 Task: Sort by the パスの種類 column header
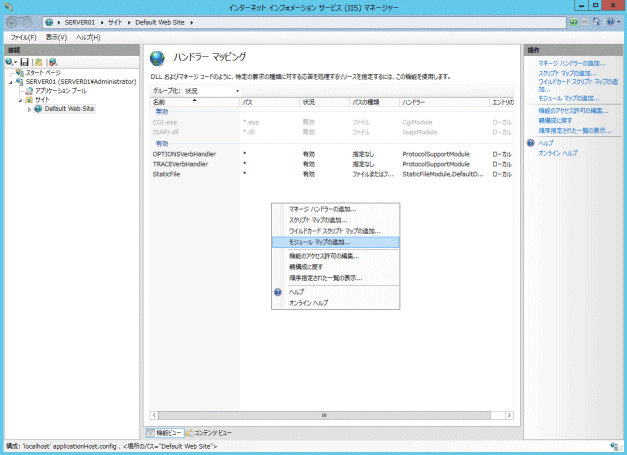(374, 102)
